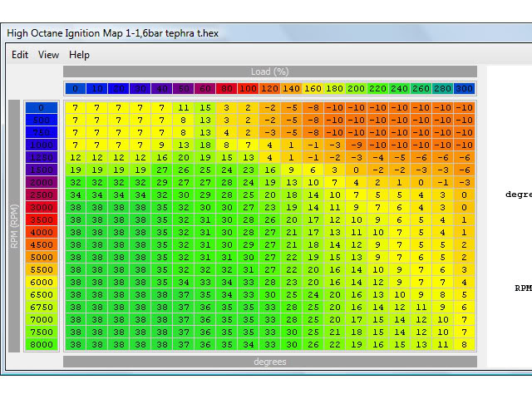This screenshot has height=399, width=532.
Task: Select the 120 load column header
Action: coord(270,89)
